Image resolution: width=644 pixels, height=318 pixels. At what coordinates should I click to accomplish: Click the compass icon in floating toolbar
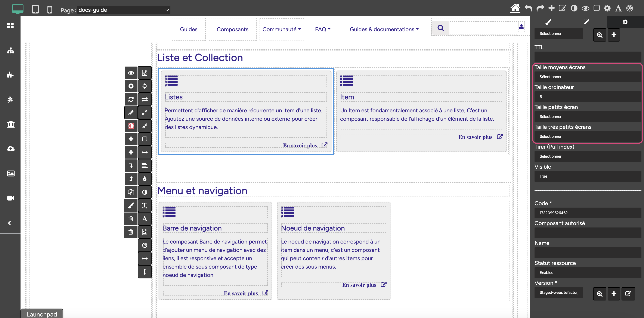pos(145,245)
